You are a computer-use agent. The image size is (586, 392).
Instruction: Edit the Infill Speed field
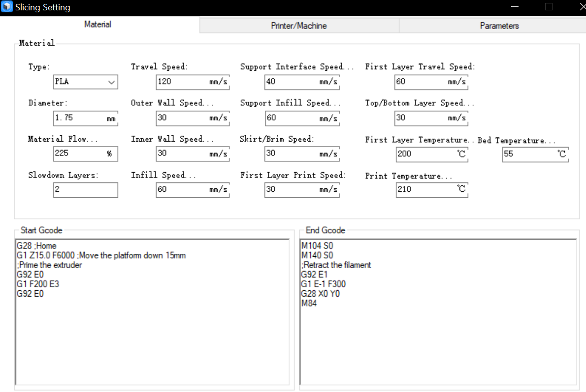[193, 190]
